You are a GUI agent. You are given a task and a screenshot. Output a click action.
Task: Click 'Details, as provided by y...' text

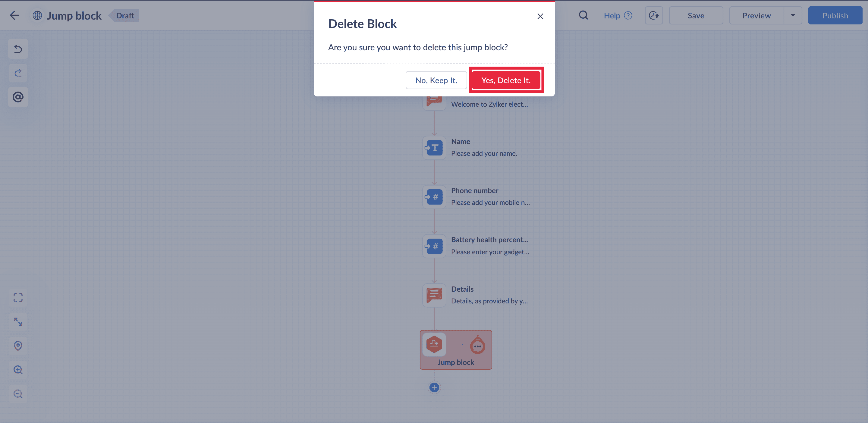click(x=489, y=301)
